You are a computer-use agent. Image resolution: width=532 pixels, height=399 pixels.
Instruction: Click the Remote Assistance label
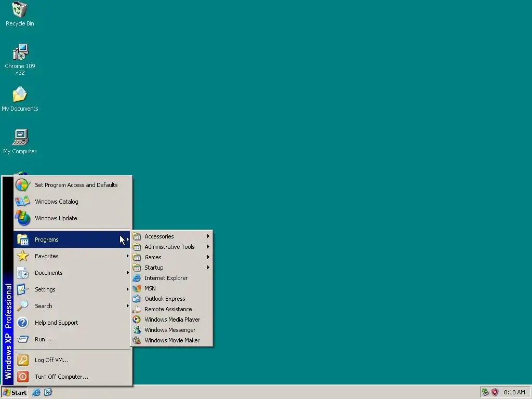(168, 309)
